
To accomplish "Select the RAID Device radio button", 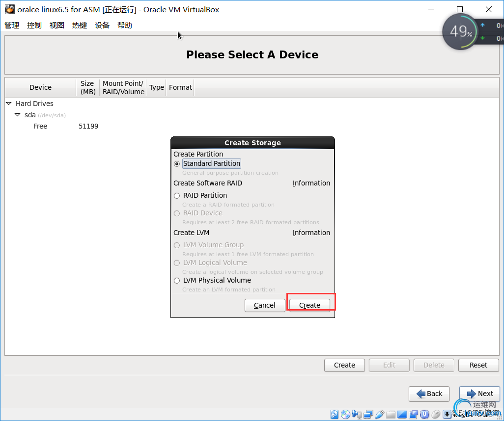I will [177, 213].
